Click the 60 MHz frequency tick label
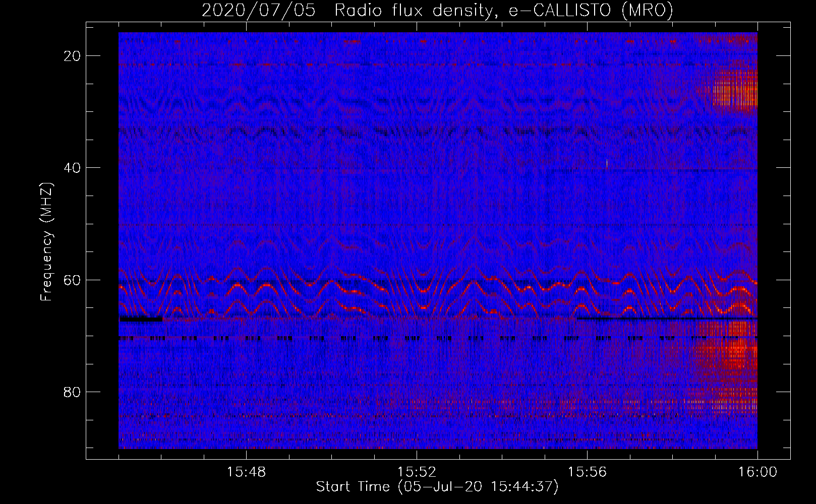 [73, 280]
